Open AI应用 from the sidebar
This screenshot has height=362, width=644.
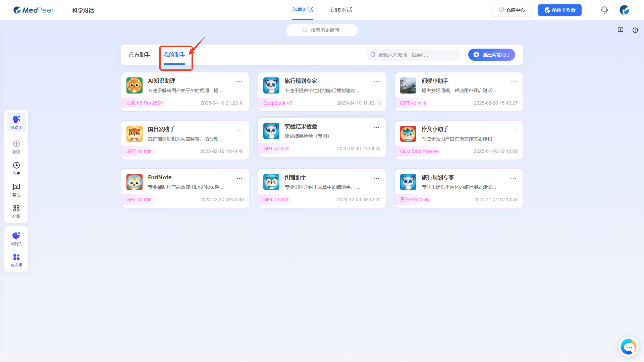pyautogui.click(x=16, y=260)
